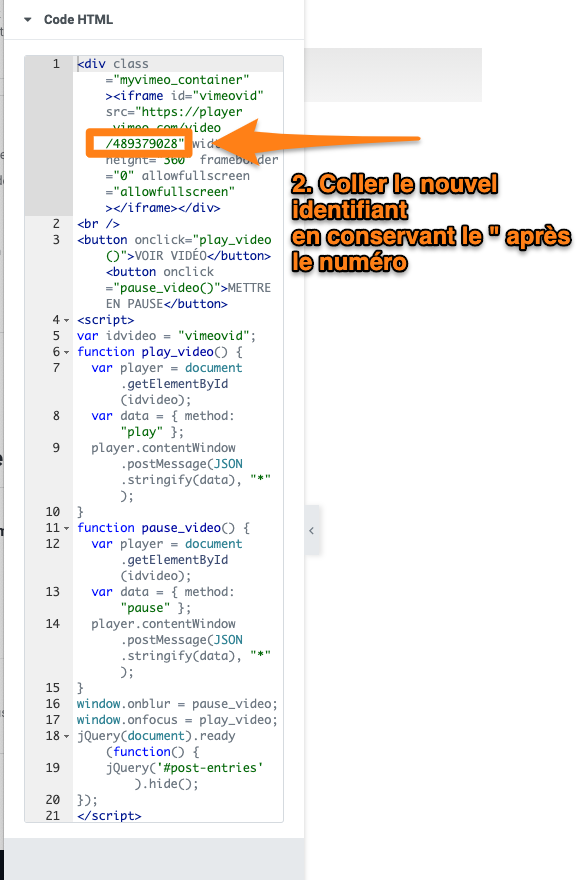Click 'window.onblur = pause_video;' line
Image resolution: width=581 pixels, height=880 pixels.
coord(177,704)
